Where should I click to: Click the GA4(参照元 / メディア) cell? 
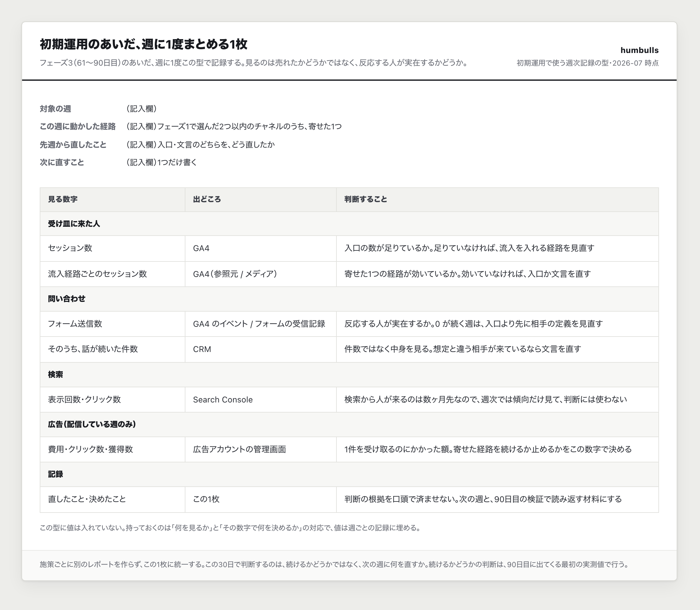pos(261,274)
